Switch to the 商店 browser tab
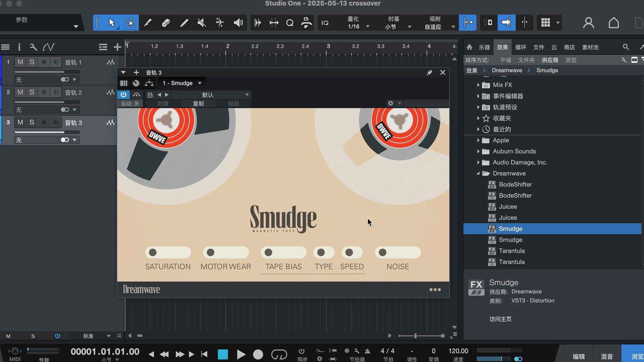 coord(569,47)
